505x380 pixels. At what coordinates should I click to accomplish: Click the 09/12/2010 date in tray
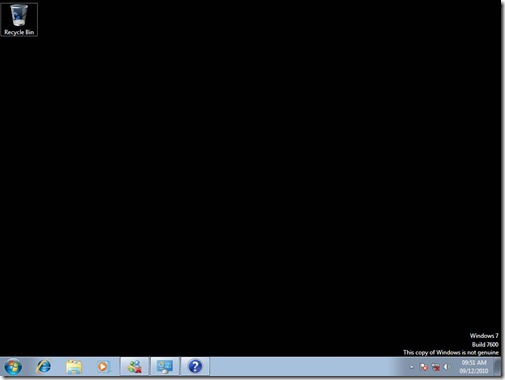[474, 371]
